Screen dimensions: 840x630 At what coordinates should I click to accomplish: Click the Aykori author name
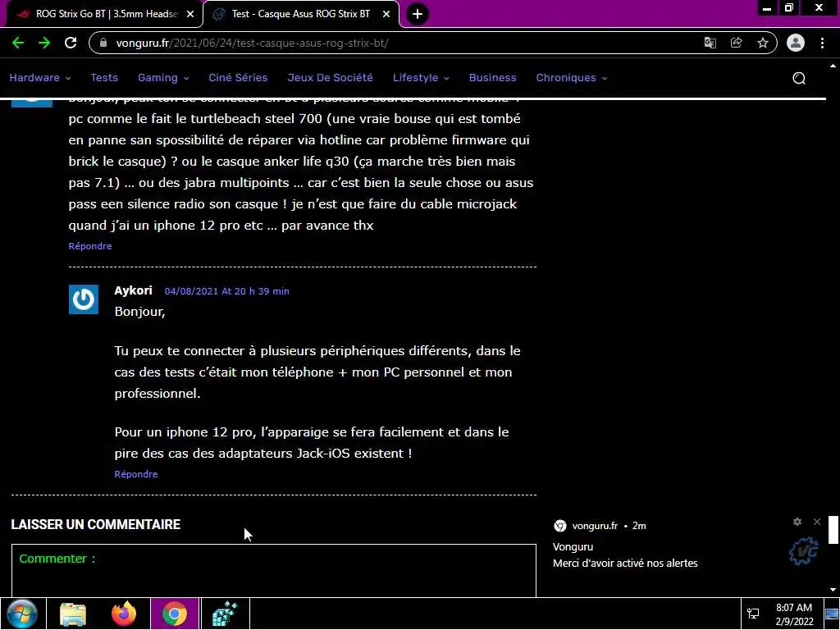pos(134,290)
